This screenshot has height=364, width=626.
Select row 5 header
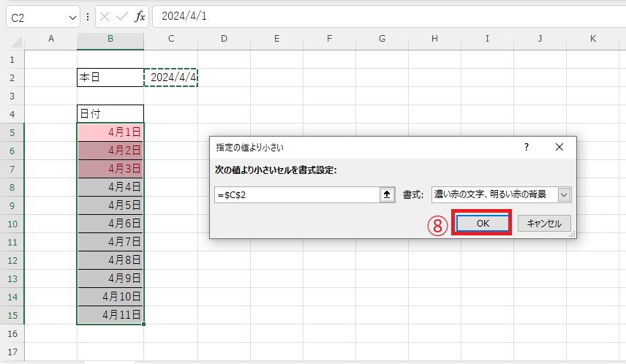[x=12, y=132]
